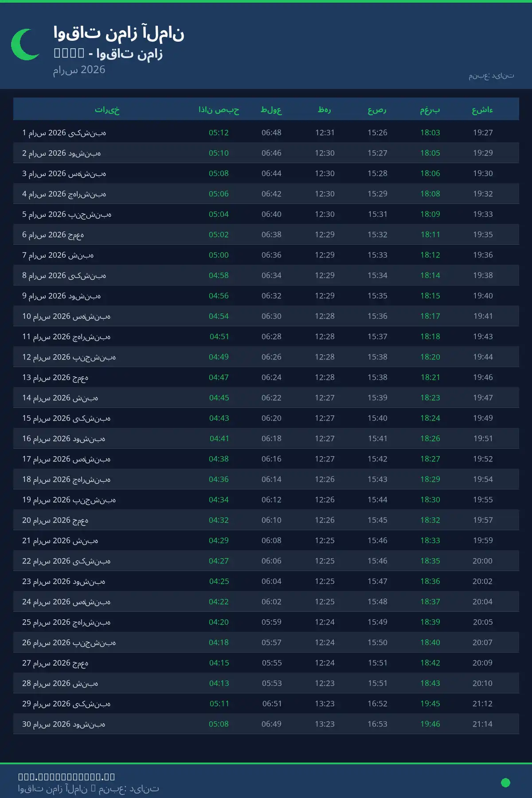The height and width of the screenshot is (798, 532).
Task: Select the Isha (عشاء) column header
Action: pyautogui.click(x=482, y=110)
